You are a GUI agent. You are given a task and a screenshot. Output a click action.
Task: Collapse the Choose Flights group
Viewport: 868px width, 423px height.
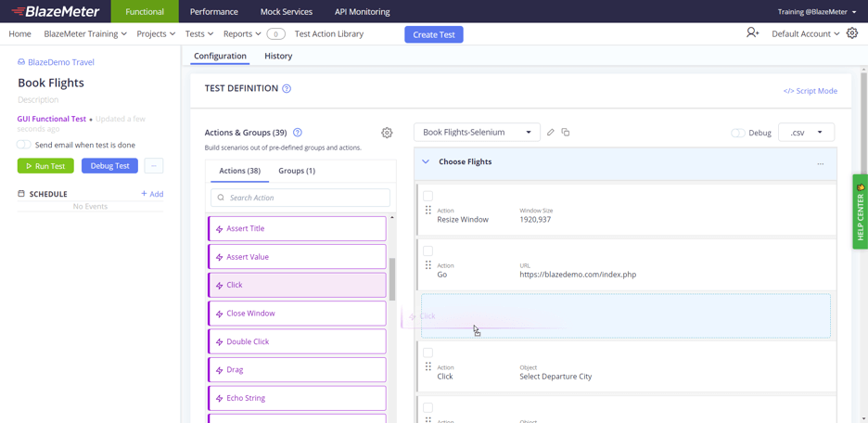(426, 161)
